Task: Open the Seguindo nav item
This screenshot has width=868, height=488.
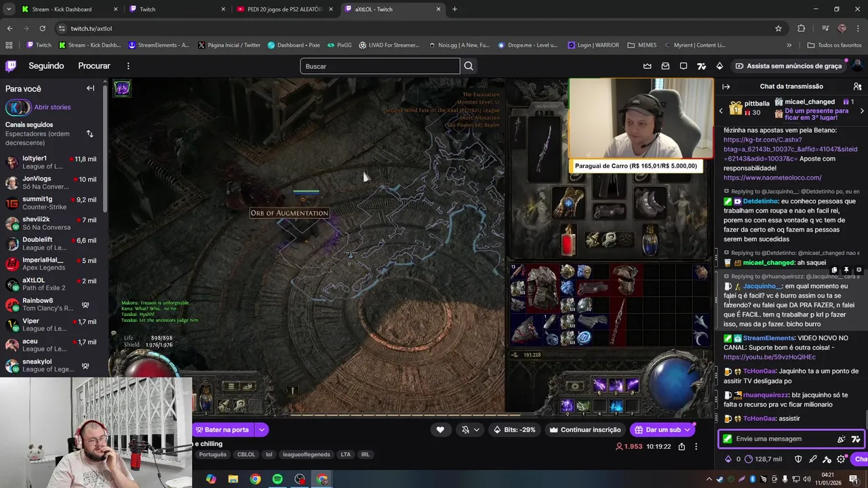Action: [x=46, y=66]
